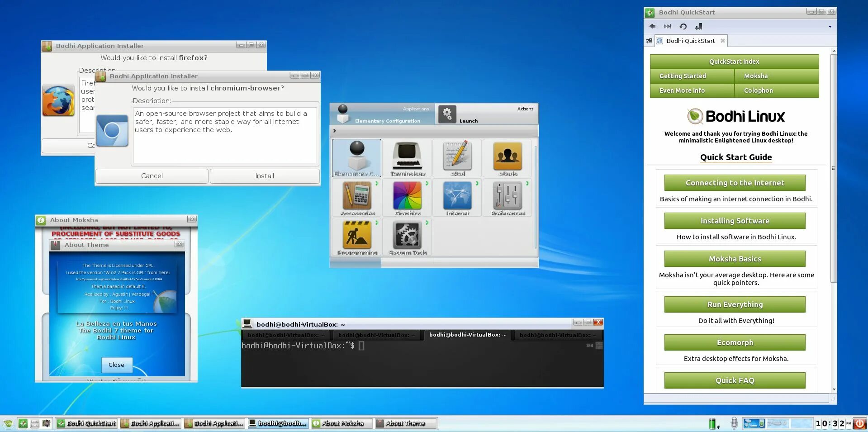The width and height of the screenshot is (868, 432).
Task: Click the terminal command prompt area
Action: pos(422,365)
